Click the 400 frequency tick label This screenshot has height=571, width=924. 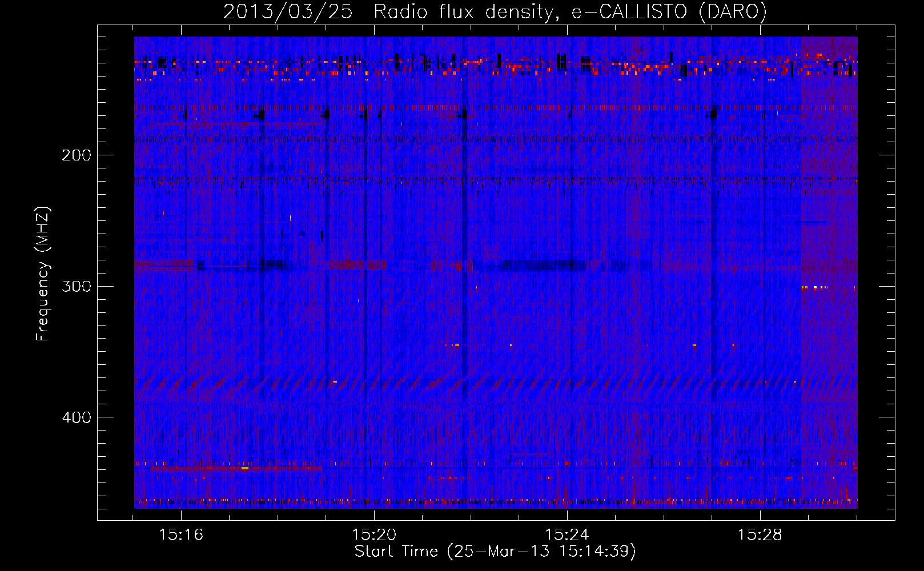pyautogui.click(x=77, y=417)
